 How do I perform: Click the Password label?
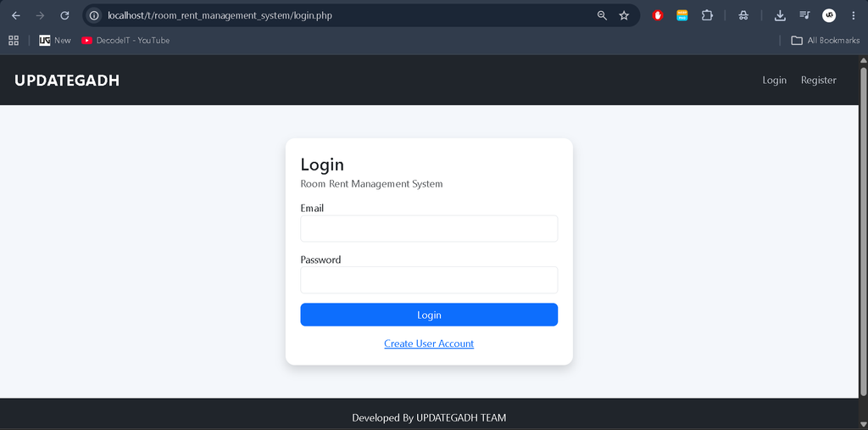pyautogui.click(x=320, y=260)
